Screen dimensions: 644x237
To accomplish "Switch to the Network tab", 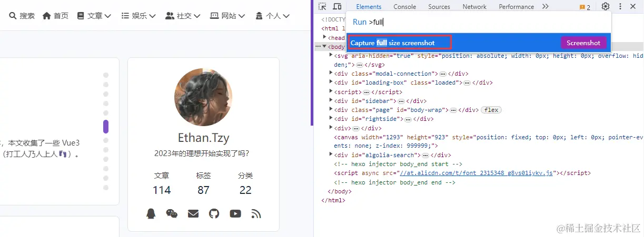I will 474,7.
